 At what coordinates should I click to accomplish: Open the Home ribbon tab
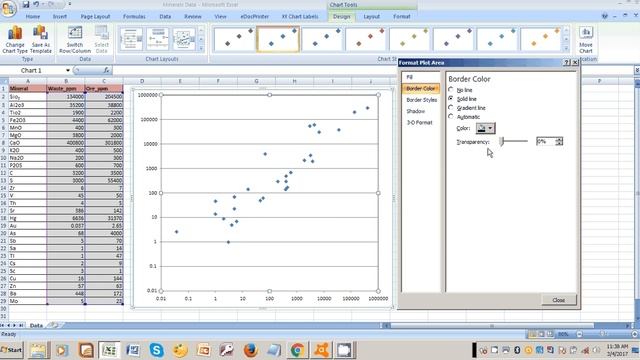[33, 17]
